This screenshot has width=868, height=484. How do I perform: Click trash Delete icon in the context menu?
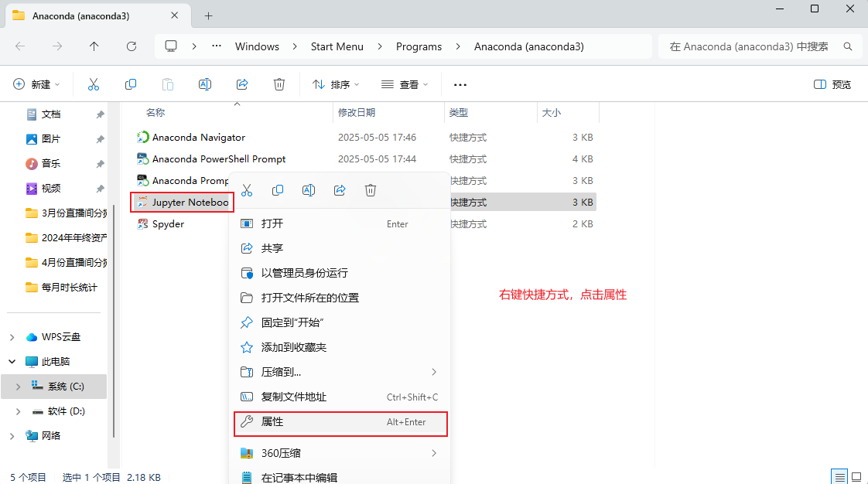pos(371,190)
